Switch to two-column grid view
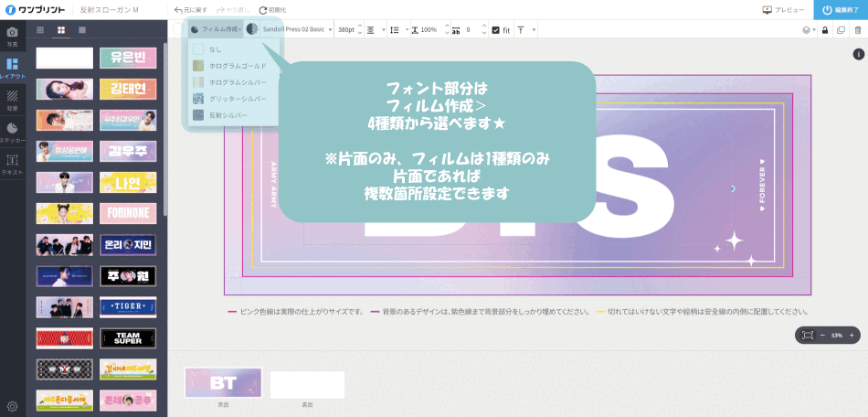Image resolution: width=868 pixels, height=417 pixels. point(61,30)
